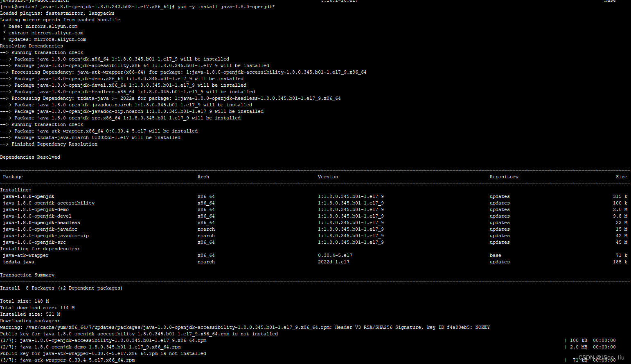Click java-1.8.0-openjdk-headless in the table
The height and width of the screenshot is (364, 631).
[x=42, y=223]
